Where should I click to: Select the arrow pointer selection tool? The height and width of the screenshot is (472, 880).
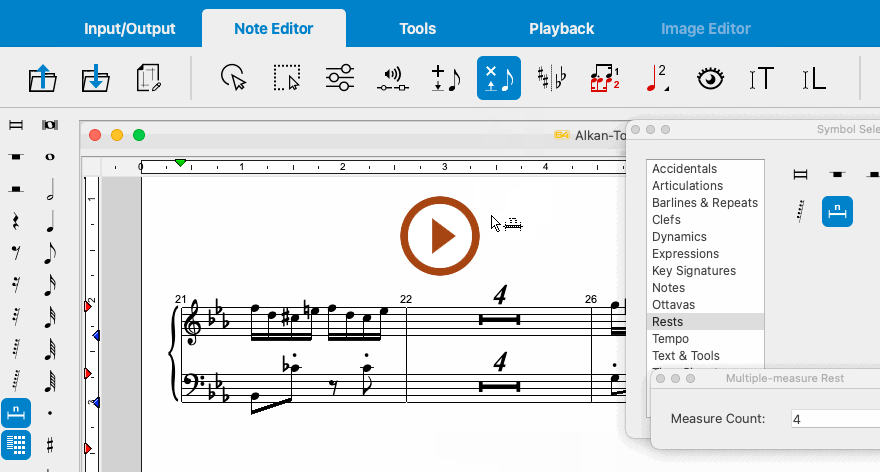tap(233, 78)
